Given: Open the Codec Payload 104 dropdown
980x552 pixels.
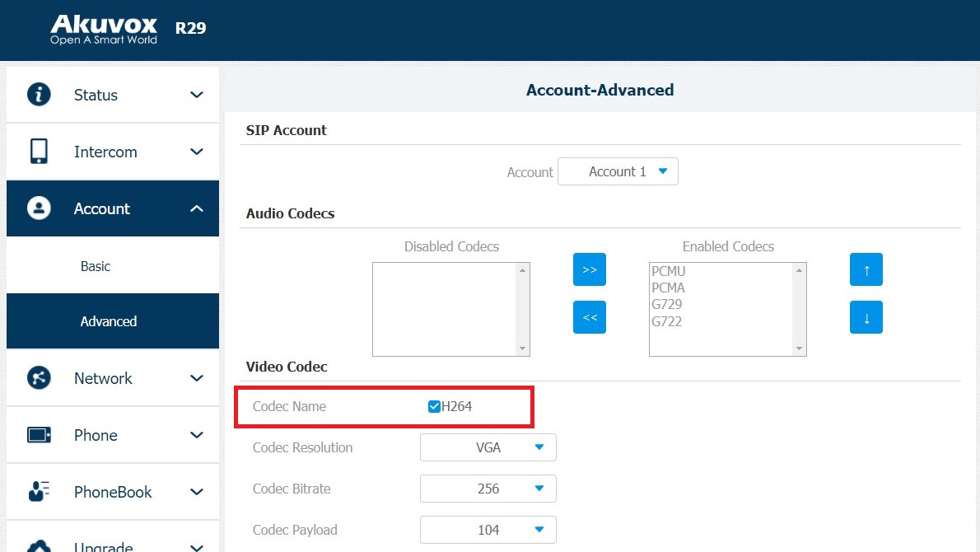Looking at the screenshot, I should pyautogui.click(x=488, y=530).
